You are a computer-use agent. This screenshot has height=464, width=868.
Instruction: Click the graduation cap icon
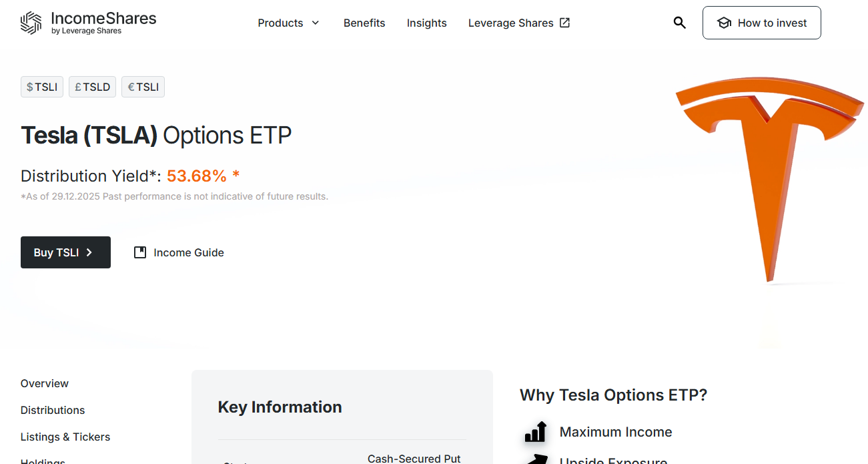pos(724,23)
